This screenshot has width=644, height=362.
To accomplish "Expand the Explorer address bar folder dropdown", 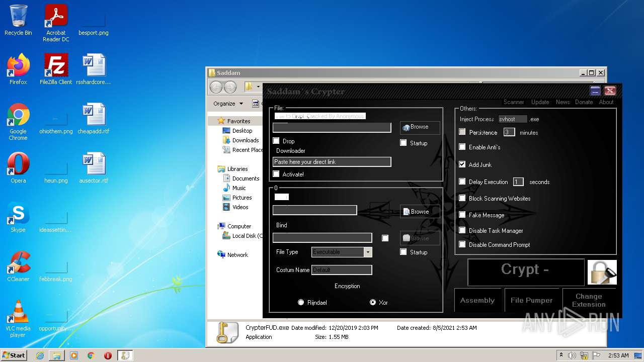I will click(258, 87).
